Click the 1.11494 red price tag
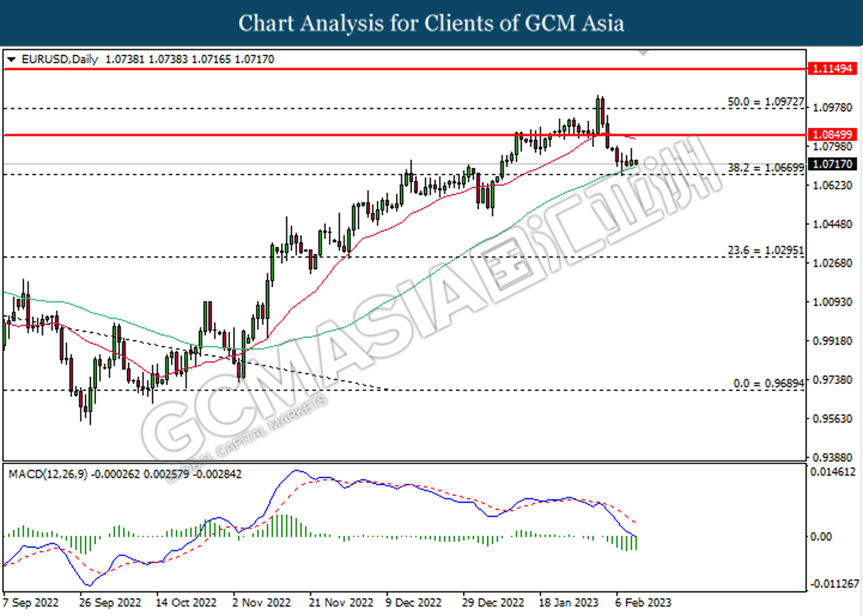Screen dimensions: 863x616 (832, 68)
